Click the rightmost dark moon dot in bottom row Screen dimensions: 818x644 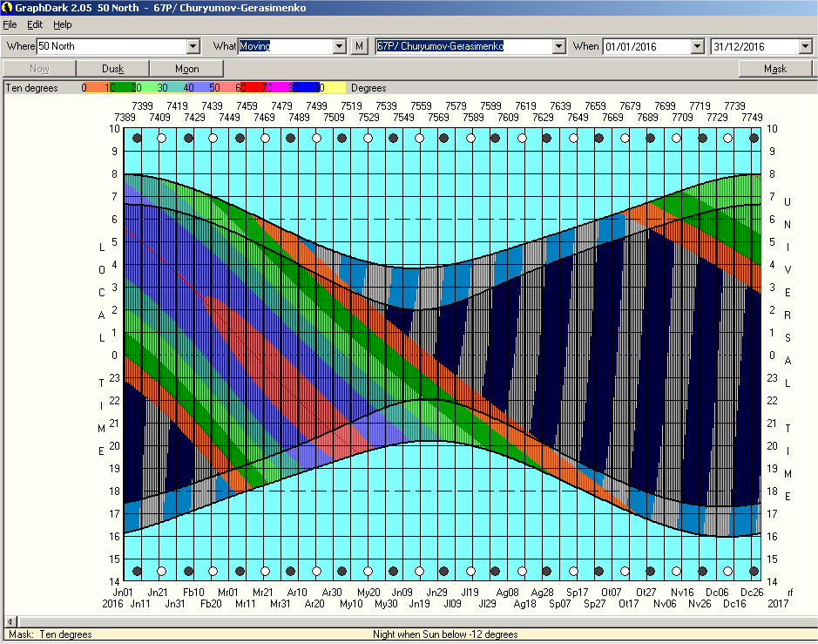pyautogui.click(x=752, y=572)
